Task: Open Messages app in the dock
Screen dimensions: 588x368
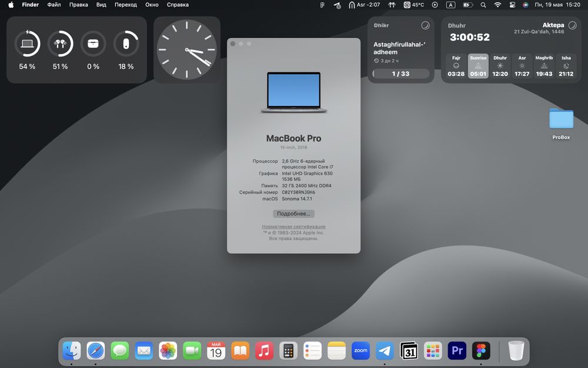Action: [119, 351]
